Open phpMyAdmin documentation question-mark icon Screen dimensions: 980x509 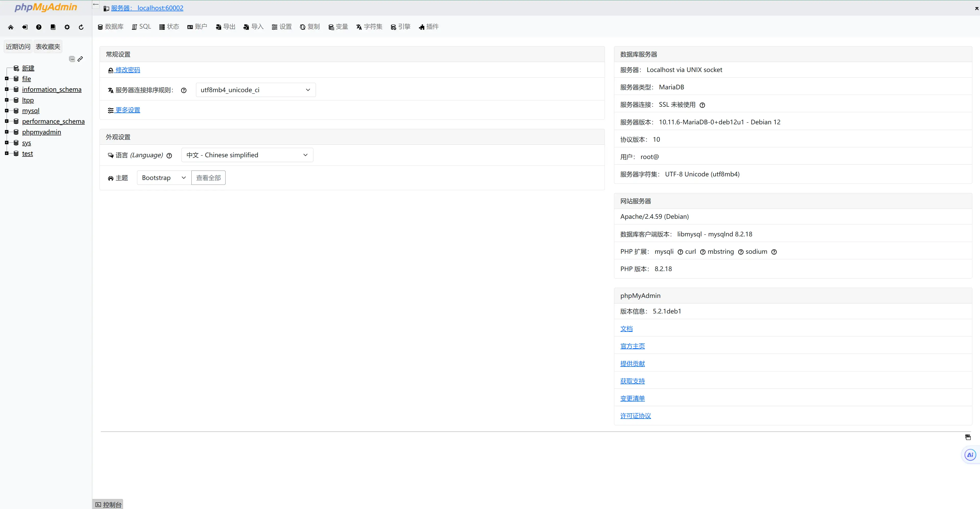click(39, 27)
